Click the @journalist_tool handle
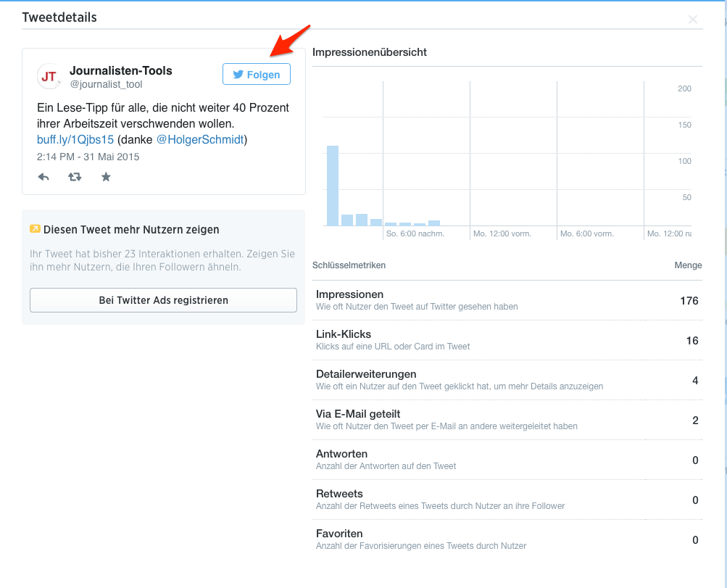The height and width of the screenshot is (588, 727). click(106, 85)
